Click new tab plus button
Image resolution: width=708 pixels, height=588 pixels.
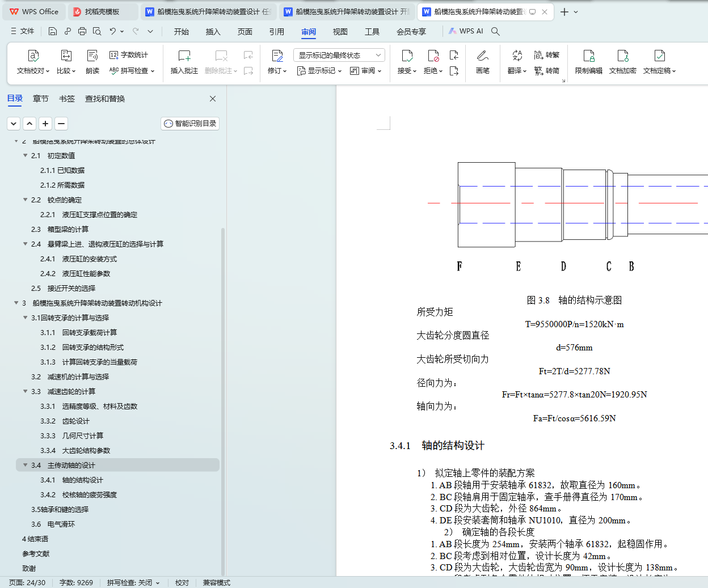(564, 12)
